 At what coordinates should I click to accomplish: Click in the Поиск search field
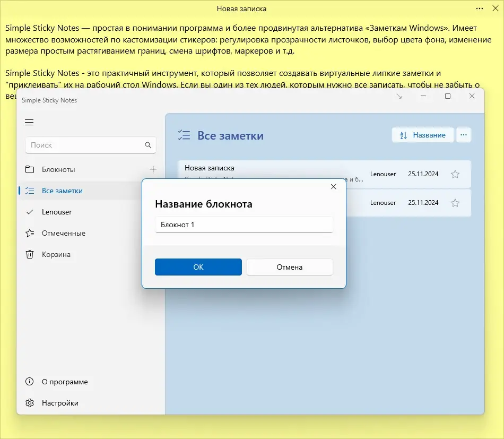point(91,145)
